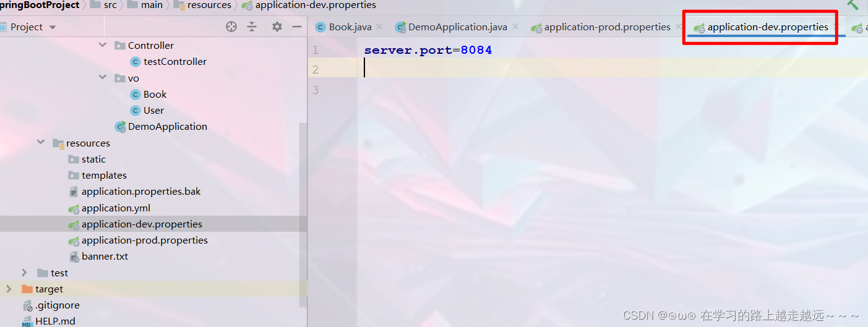This screenshot has width=868, height=327.
Task: Select User class in tree
Action: [153, 110]
